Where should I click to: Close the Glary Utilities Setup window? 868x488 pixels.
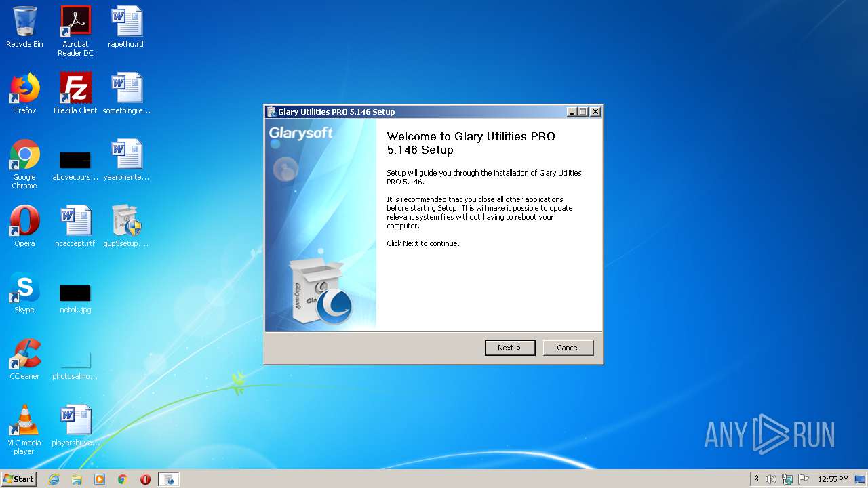click(595, 112)
